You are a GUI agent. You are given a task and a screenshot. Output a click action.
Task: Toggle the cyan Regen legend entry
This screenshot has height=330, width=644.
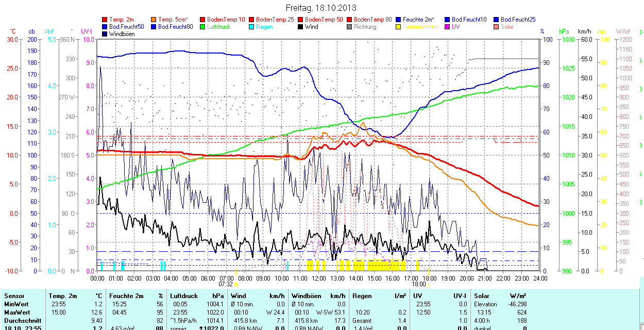click(251, 27)
